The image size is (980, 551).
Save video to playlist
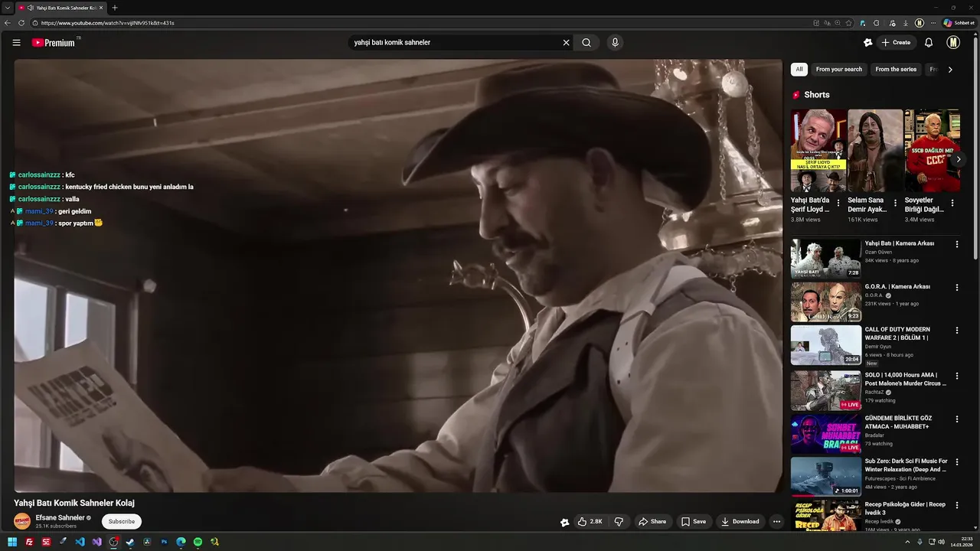694,522
